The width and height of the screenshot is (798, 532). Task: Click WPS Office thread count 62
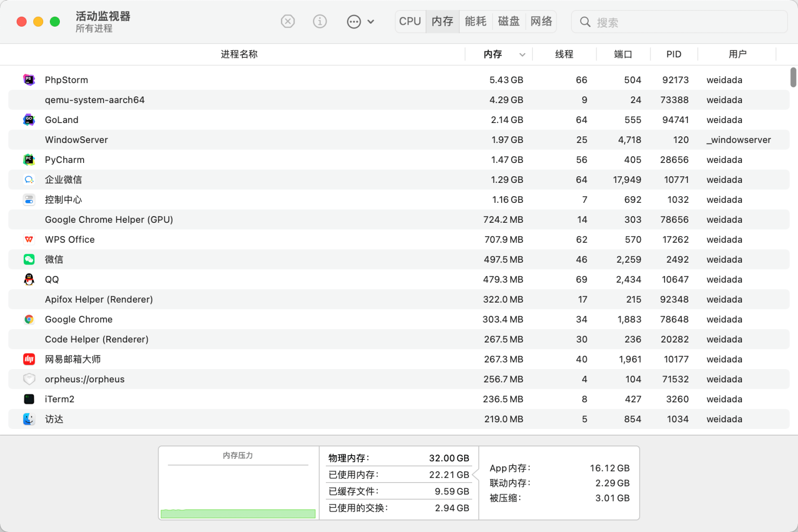tap(581, 239)
